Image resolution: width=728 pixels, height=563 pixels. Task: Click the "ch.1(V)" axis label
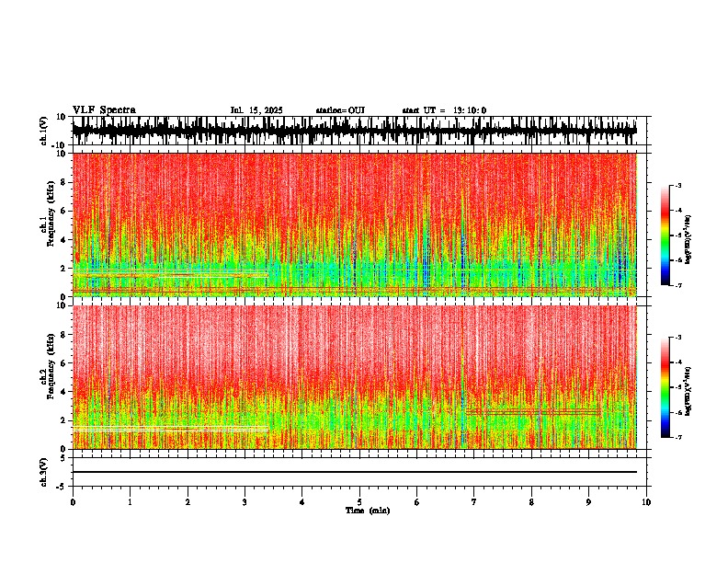(44, 131)
